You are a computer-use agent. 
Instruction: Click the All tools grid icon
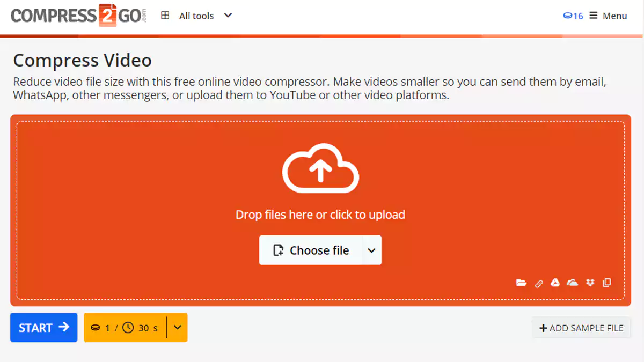click(x=165, y=16)
